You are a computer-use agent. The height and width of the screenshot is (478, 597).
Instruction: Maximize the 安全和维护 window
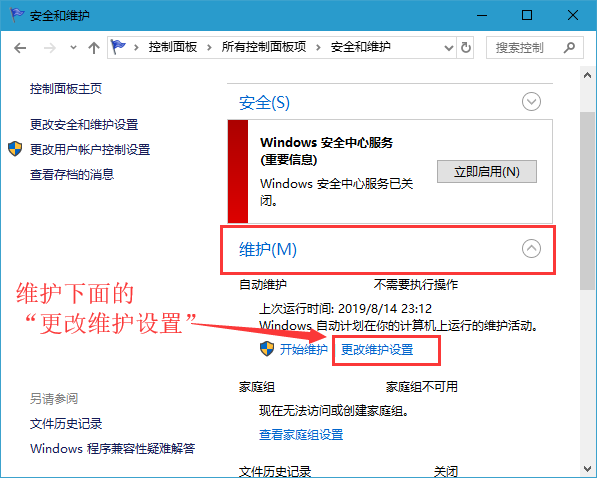click(527, 15)
